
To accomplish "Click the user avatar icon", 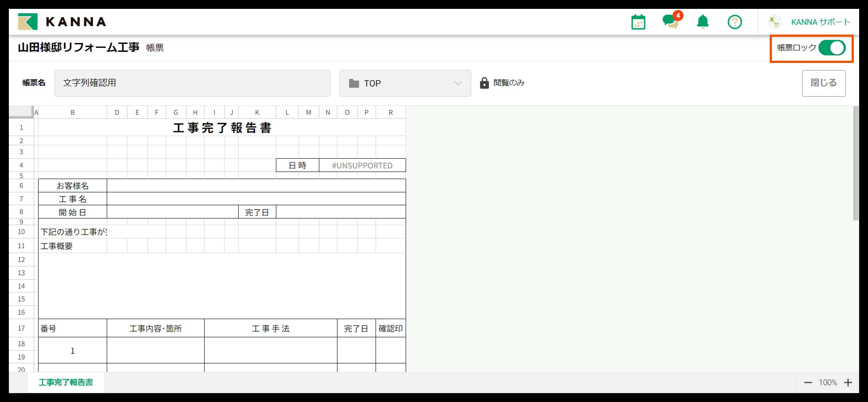I will point(774,22).
